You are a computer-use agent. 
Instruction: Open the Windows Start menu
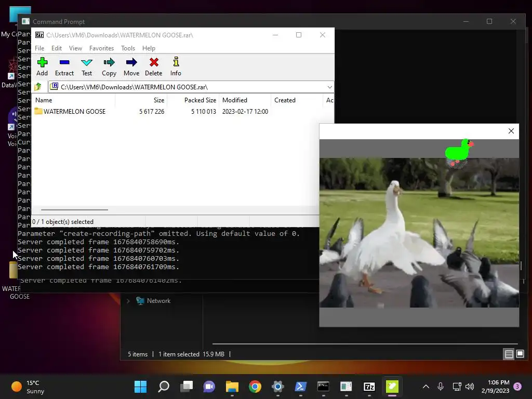point(140,387)
